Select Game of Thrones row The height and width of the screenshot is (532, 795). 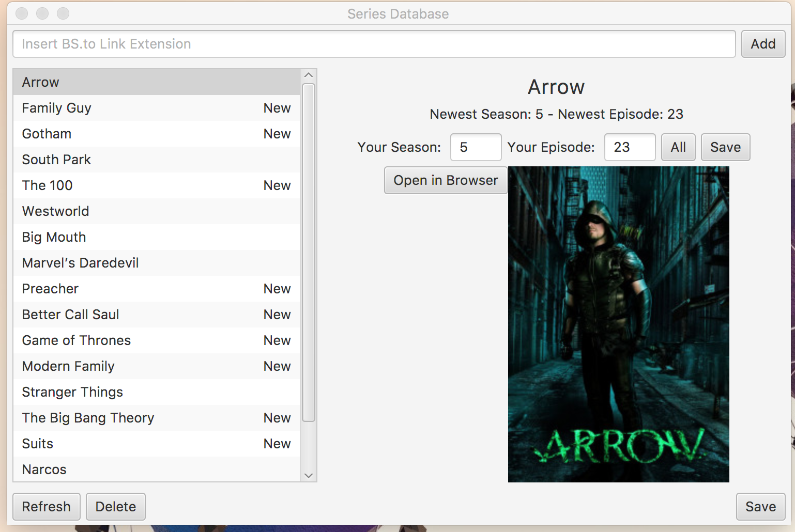click(157, 340)
